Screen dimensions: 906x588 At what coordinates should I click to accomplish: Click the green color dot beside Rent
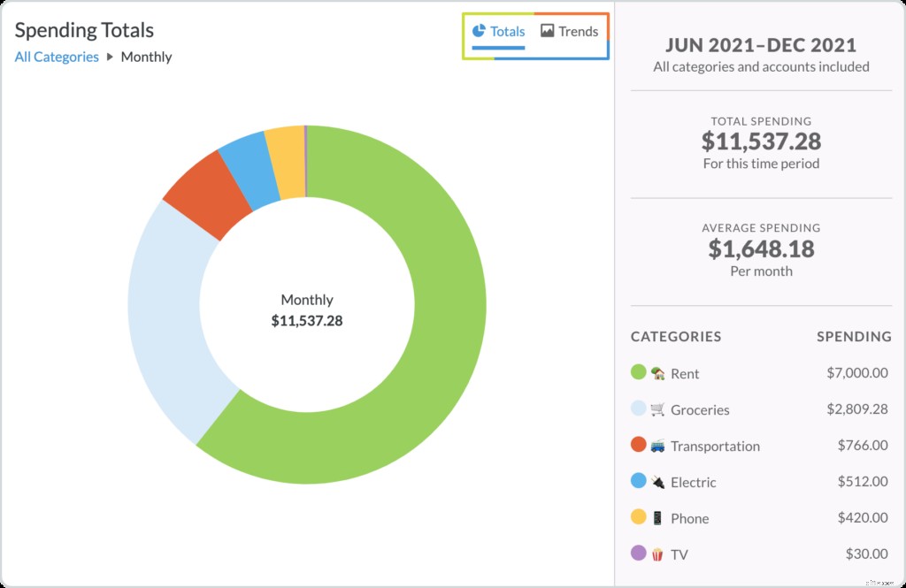click(637, 372)
